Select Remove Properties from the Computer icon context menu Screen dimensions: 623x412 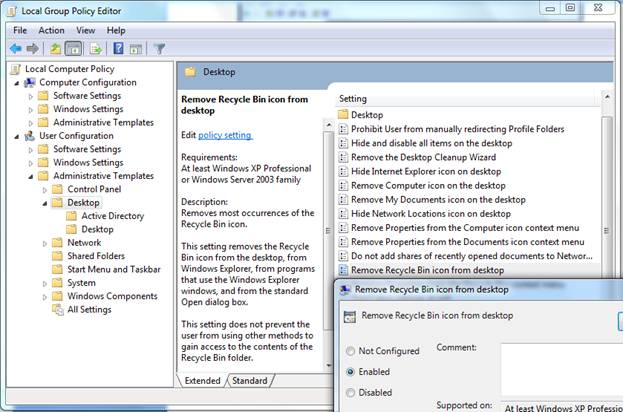point(465,228)
